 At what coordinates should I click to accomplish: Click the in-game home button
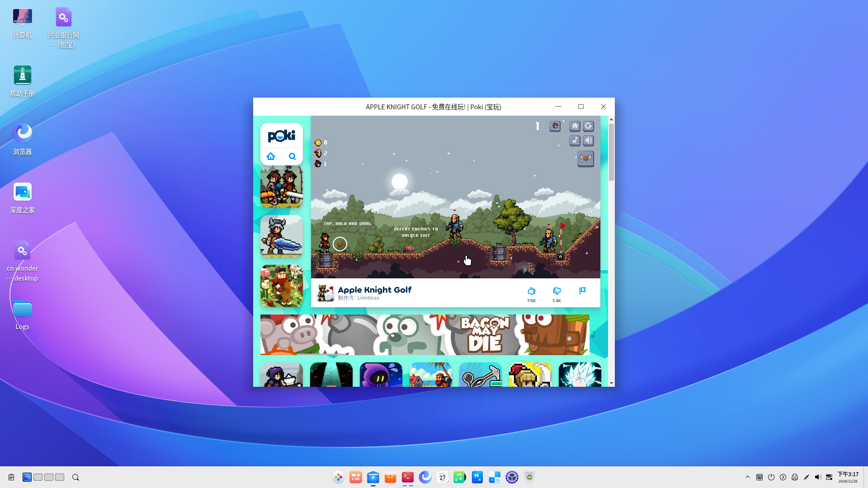point(575,126)
